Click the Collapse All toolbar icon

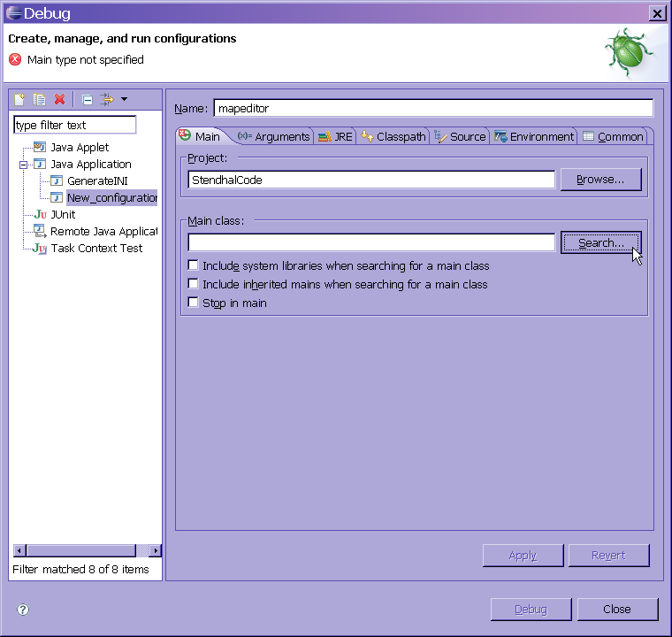87,99
